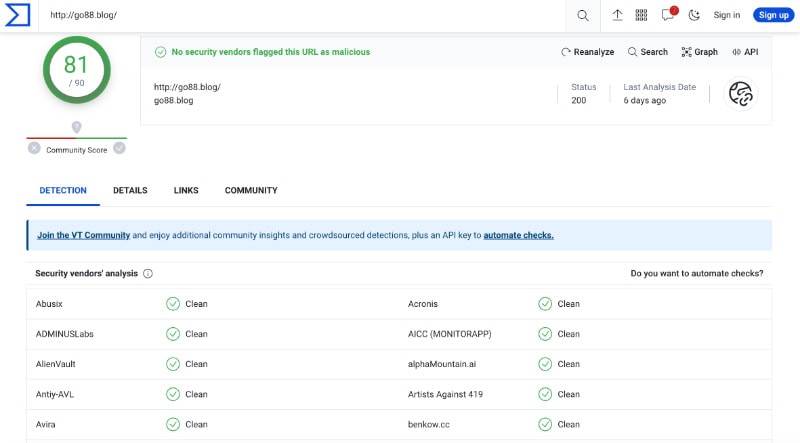This screenshot has width=800, height=443.
Task: Vote negative with community score X icon
Action: (34, 148)
